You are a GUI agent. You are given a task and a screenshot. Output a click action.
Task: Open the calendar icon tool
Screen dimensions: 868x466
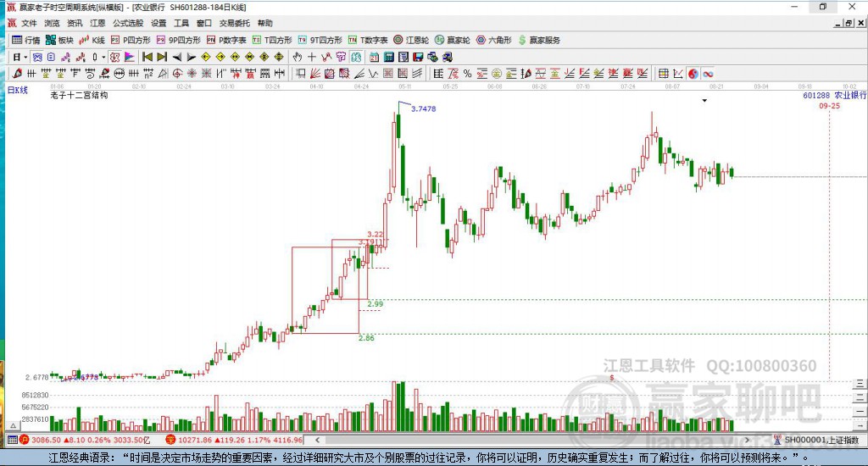(x=374, y=57)
